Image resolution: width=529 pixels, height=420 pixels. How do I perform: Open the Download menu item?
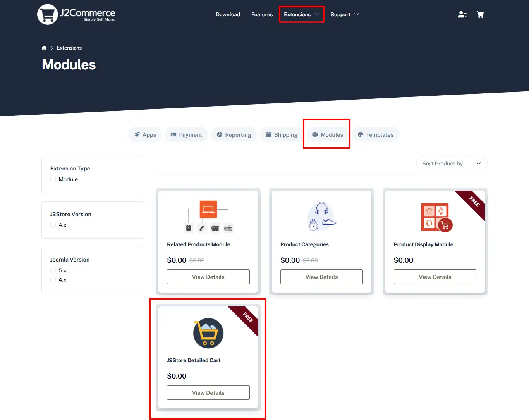(x=228, y=14)
